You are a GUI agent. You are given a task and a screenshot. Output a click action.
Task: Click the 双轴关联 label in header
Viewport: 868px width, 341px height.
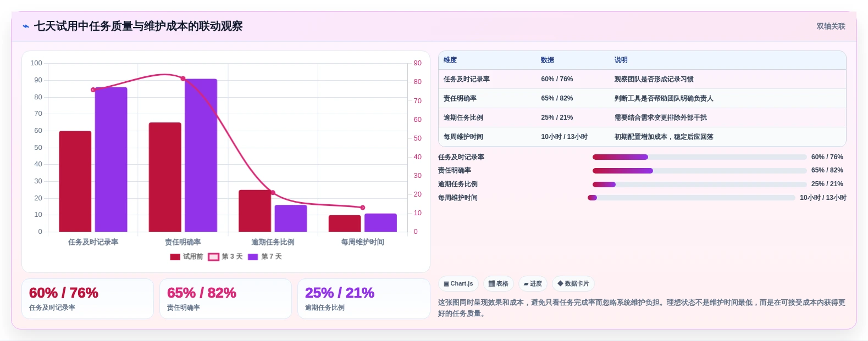tap(831, 26)
